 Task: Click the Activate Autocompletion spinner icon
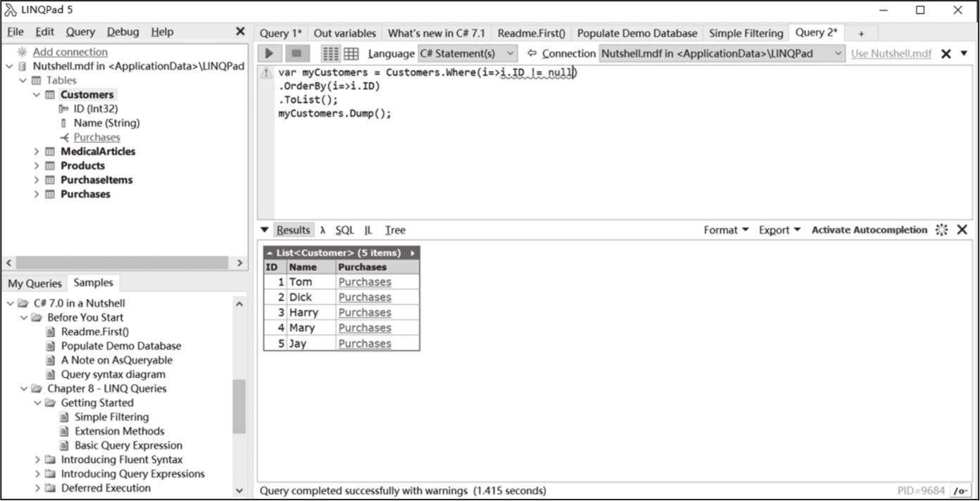942,229
